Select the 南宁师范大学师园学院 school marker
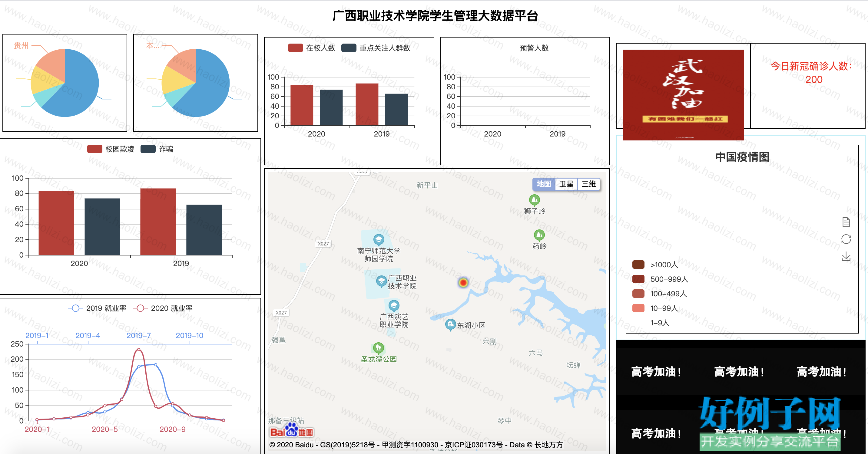This screenshot has width=868, height=454. pyautogui.click(x=379, y=240)
